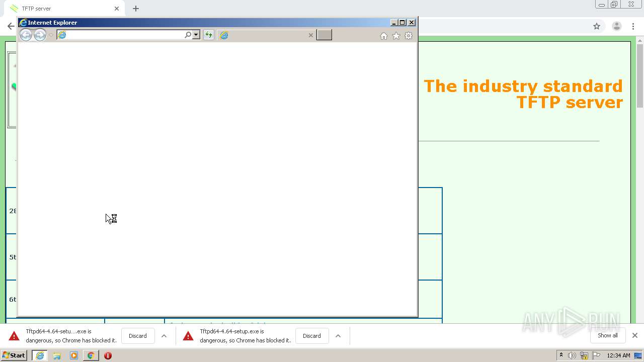Open a new Chrome tab
Viewport: 644px width, 362px height.
(x=136, y=9)
